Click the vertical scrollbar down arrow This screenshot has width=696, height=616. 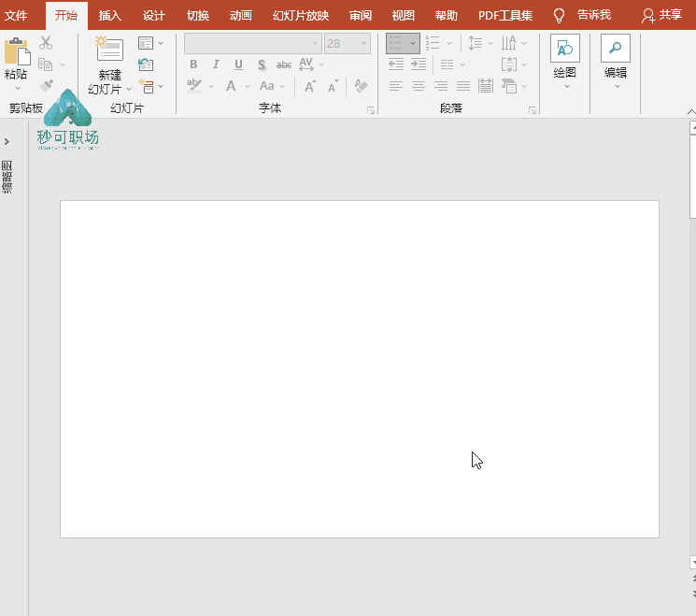(693, 562)
